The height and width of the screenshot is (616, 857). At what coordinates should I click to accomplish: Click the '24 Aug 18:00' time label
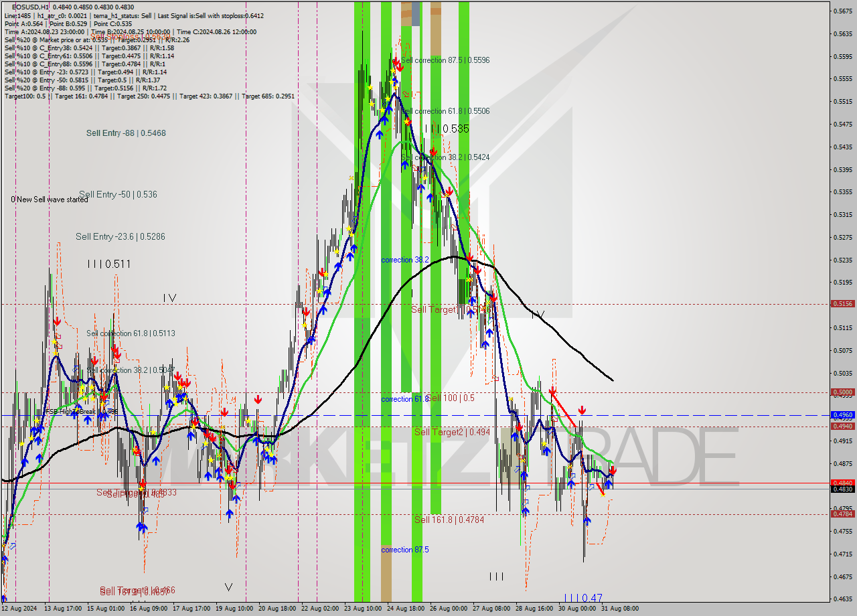pyautogui.click(x=407, y=609)
